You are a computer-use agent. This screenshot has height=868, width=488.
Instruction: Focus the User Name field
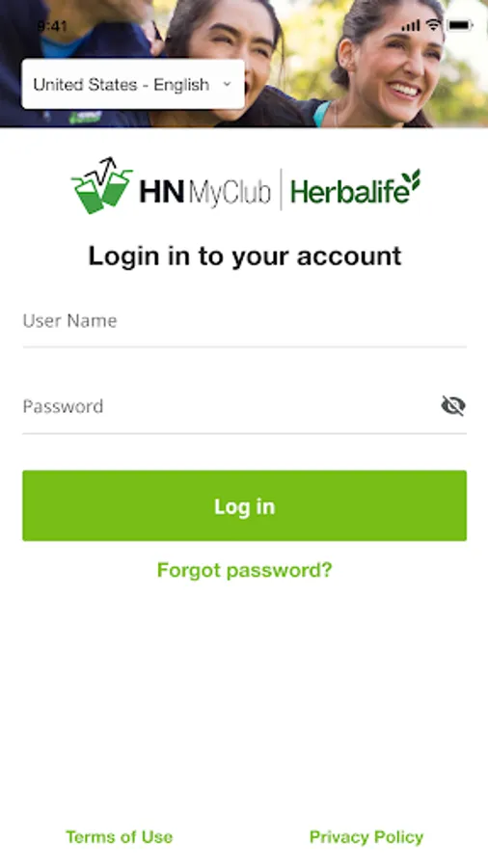(245, 321)
